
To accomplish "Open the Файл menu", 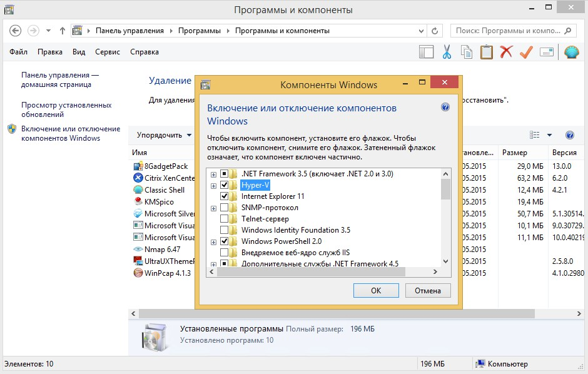I will (19, 52).
